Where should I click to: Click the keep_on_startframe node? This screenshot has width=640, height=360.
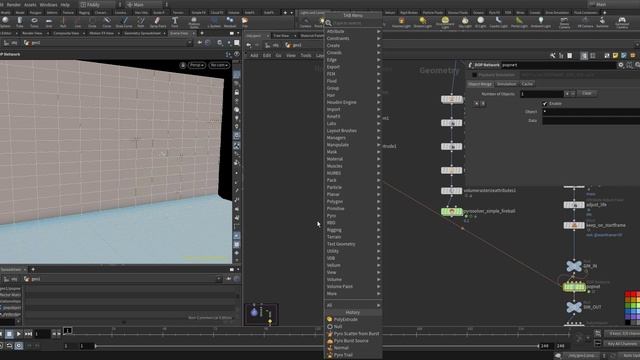coord(574,225)
